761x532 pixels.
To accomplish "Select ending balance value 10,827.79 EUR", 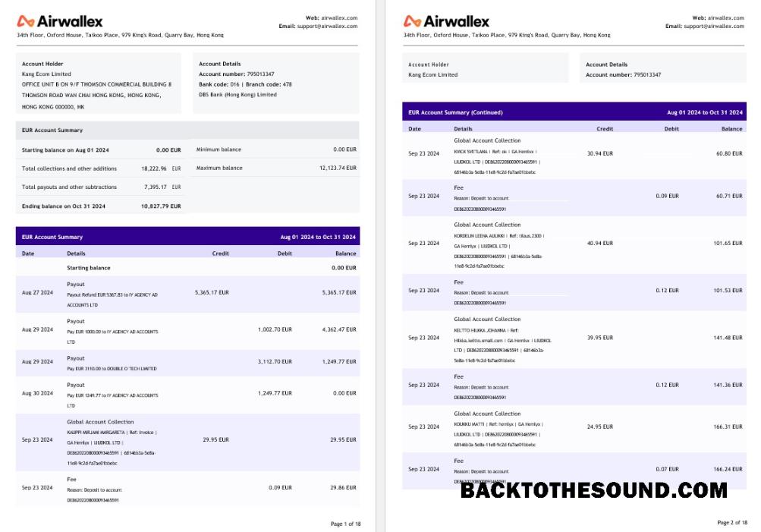I will [161, 206].
